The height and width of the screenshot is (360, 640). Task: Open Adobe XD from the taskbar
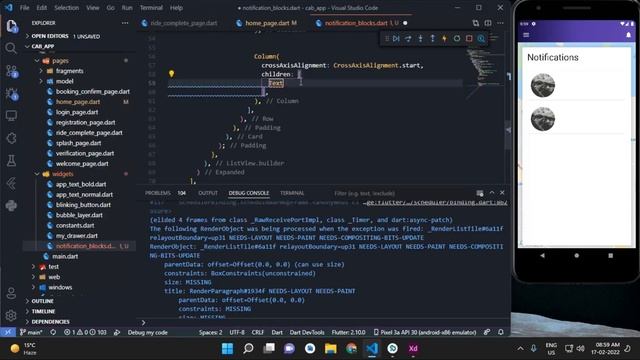click(x=413, y=348)
